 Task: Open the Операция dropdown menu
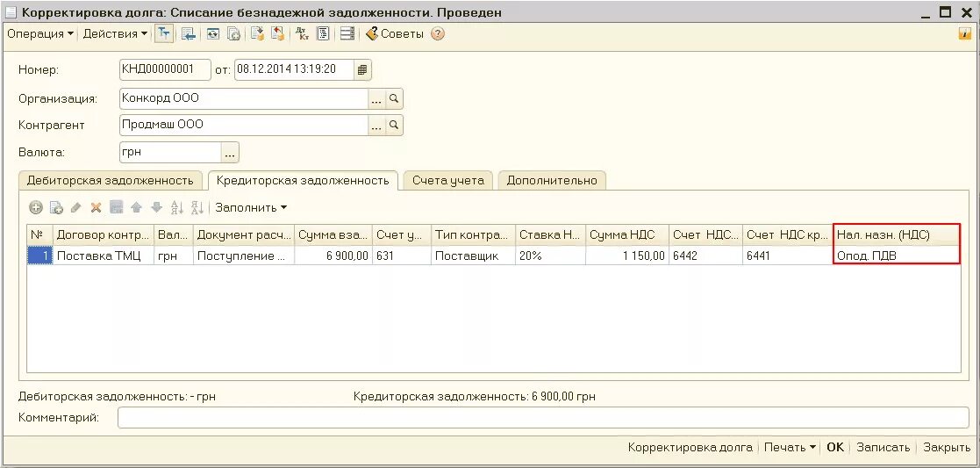point(40,33)
